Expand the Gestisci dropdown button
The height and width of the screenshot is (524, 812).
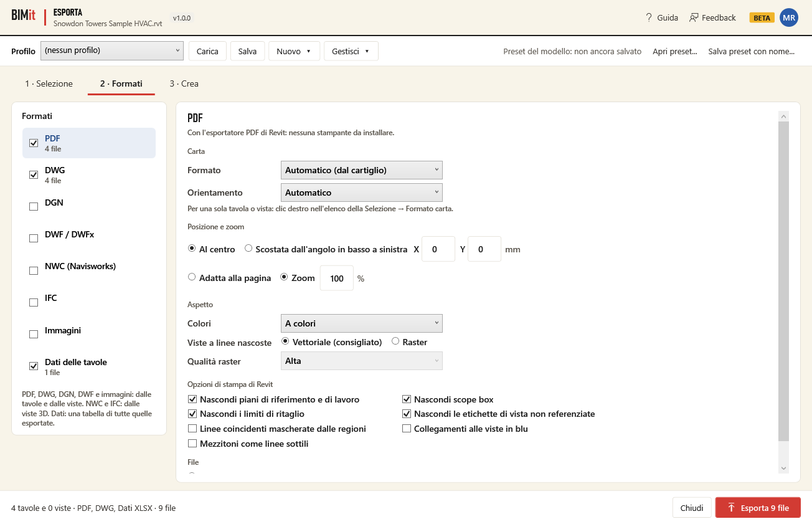351,51
